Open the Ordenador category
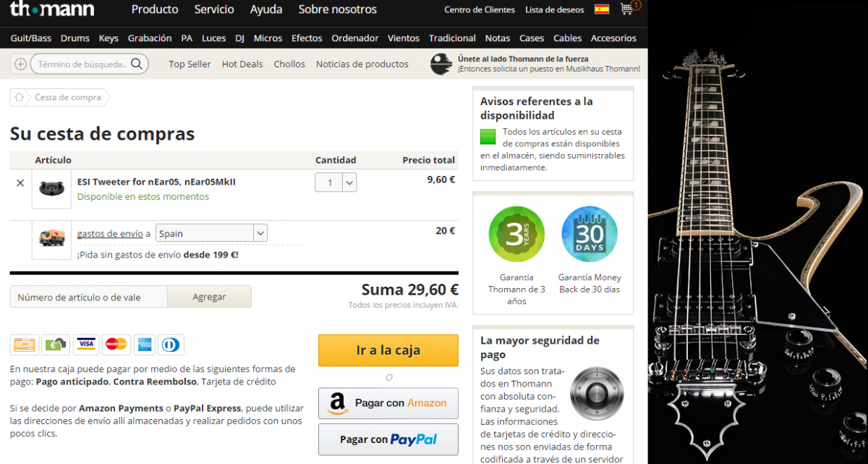The image size is (868, 464). point(355,38)
